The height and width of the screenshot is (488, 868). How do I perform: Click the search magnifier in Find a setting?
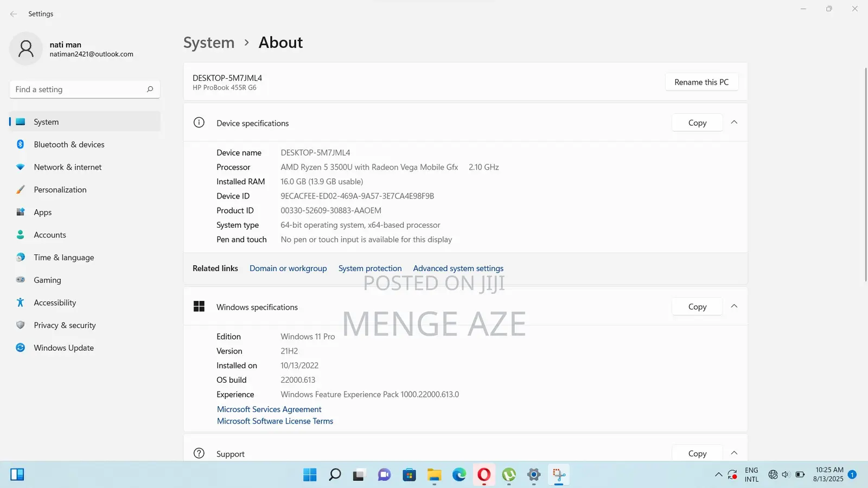click(x=150, y=89)
